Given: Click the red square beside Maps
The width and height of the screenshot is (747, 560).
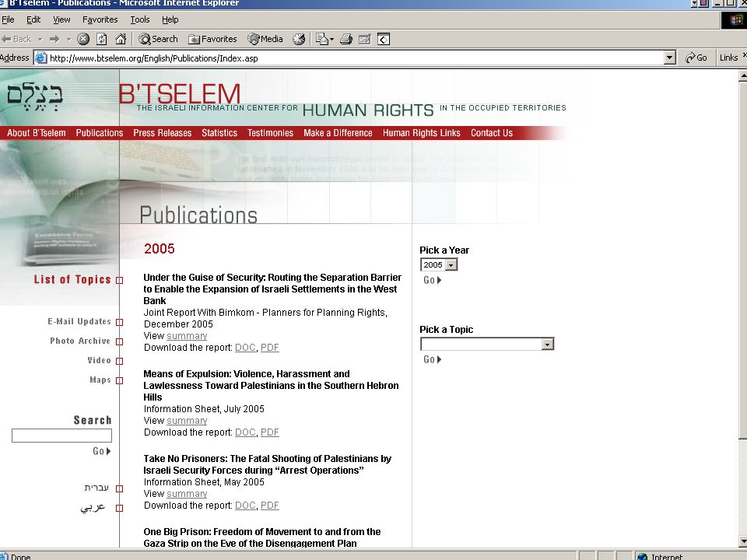Looking at the screenshot, I should [x=120, y=380].
